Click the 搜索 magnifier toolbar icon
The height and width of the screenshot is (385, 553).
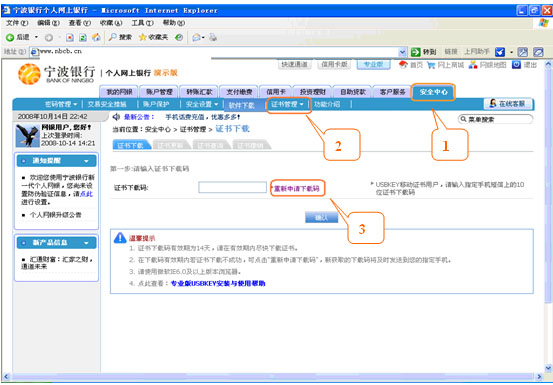click(112, 37)
